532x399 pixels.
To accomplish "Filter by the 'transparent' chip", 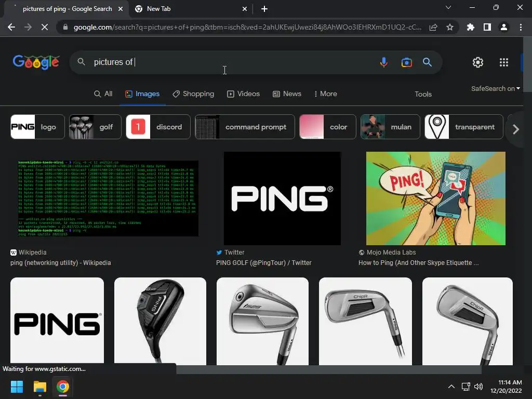I will coord(464,127).
